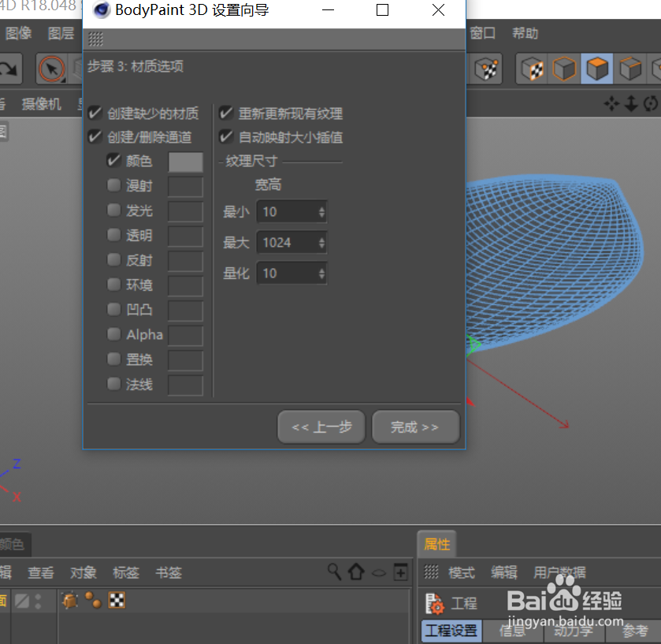
Task: Click the Project gear document icon
Action: coord(435,604)
